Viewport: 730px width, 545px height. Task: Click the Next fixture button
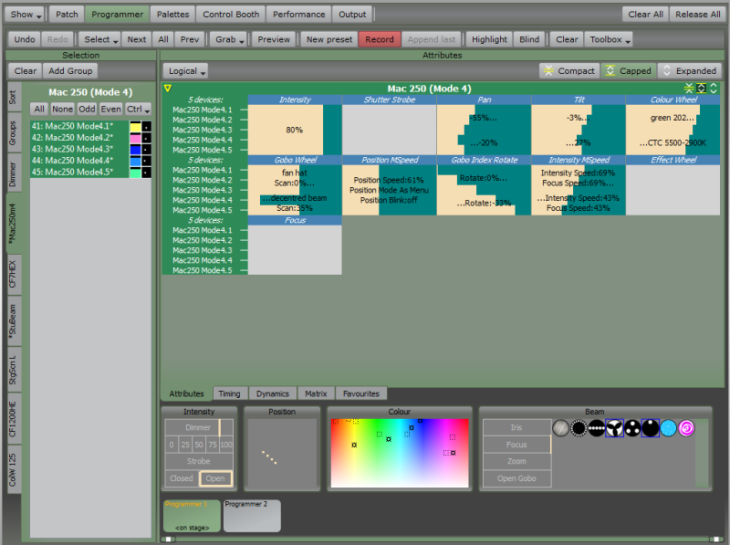136,40
